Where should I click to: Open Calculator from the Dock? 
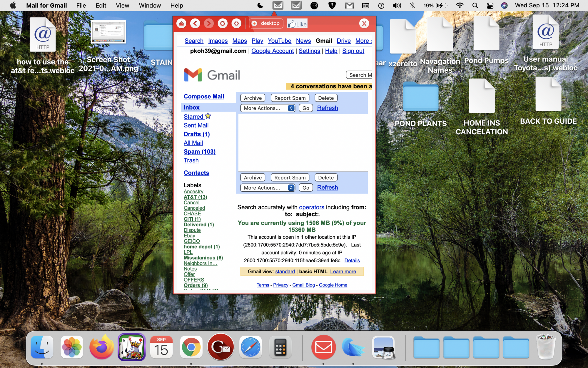[x=280, y=347]
